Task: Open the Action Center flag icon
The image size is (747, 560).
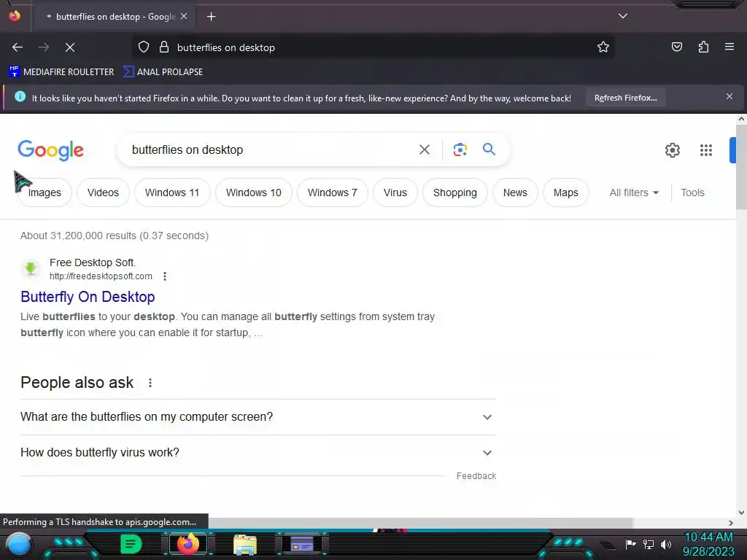Action: click(x=630, y=544)
